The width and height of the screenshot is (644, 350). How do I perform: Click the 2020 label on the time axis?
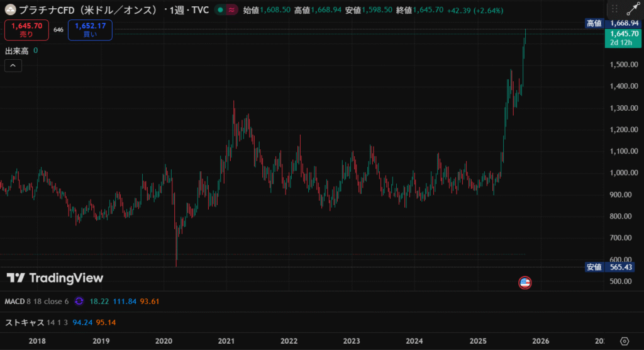(164, 341)
